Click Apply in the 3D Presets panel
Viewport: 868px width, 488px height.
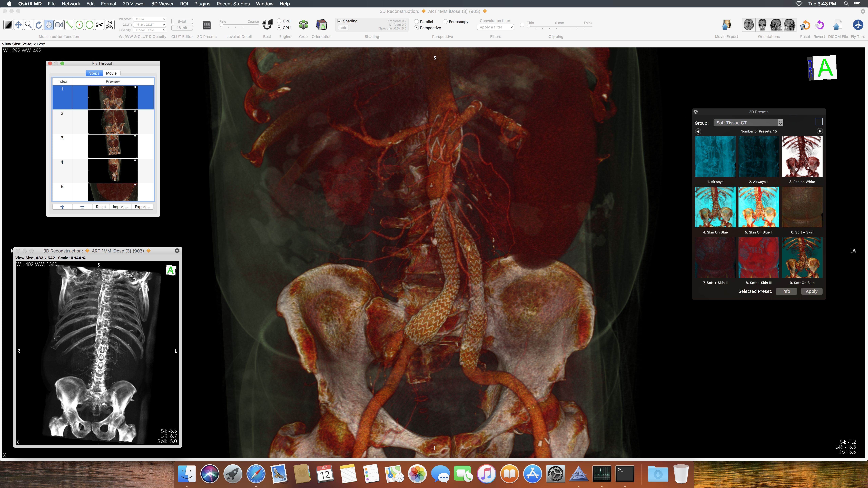tap(811, 291)
